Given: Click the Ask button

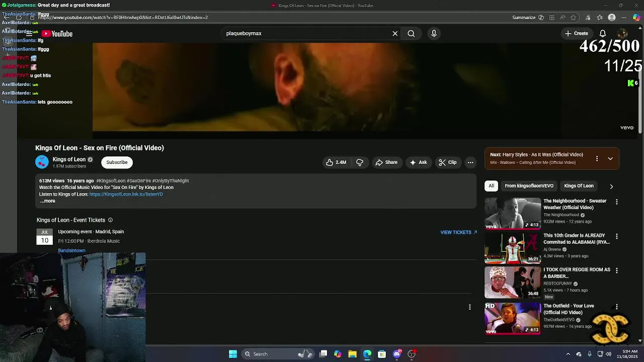Looking at the screenshot, I should tap(418, 162).
